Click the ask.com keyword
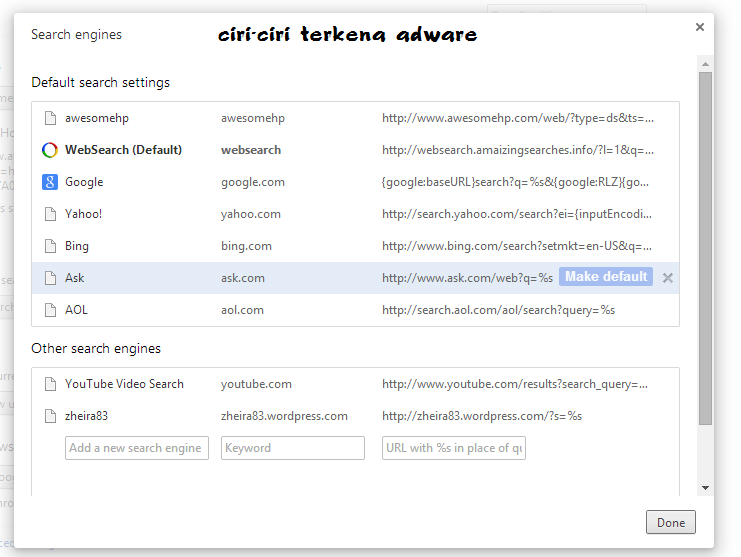This screenshot has height=557, width=741. 243,278
